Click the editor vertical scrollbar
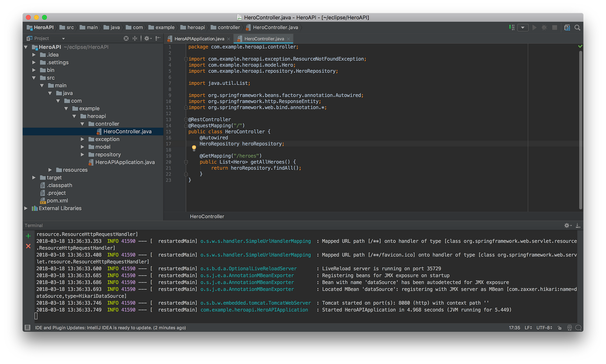606x364 pixels. 581,130
